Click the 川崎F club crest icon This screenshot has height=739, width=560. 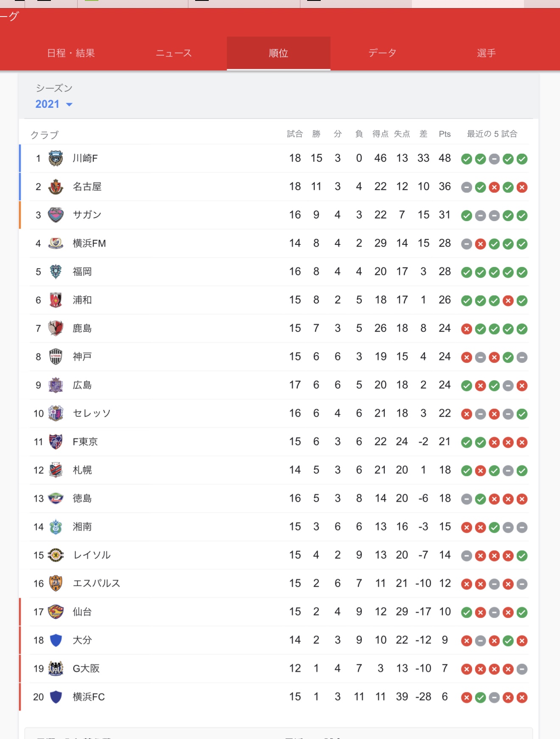click(56, 158)
